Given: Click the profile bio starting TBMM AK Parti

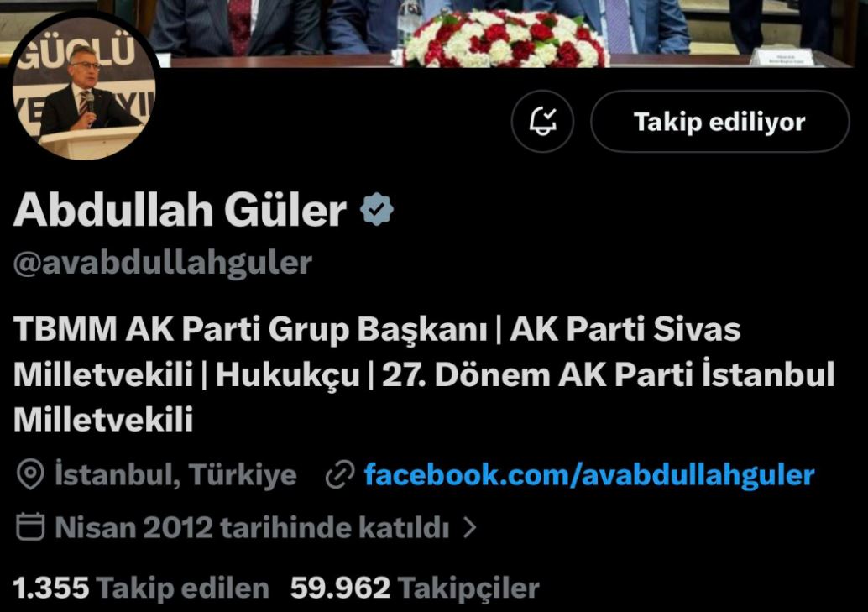Looking at the screenshot, I should tap(424, 374).
